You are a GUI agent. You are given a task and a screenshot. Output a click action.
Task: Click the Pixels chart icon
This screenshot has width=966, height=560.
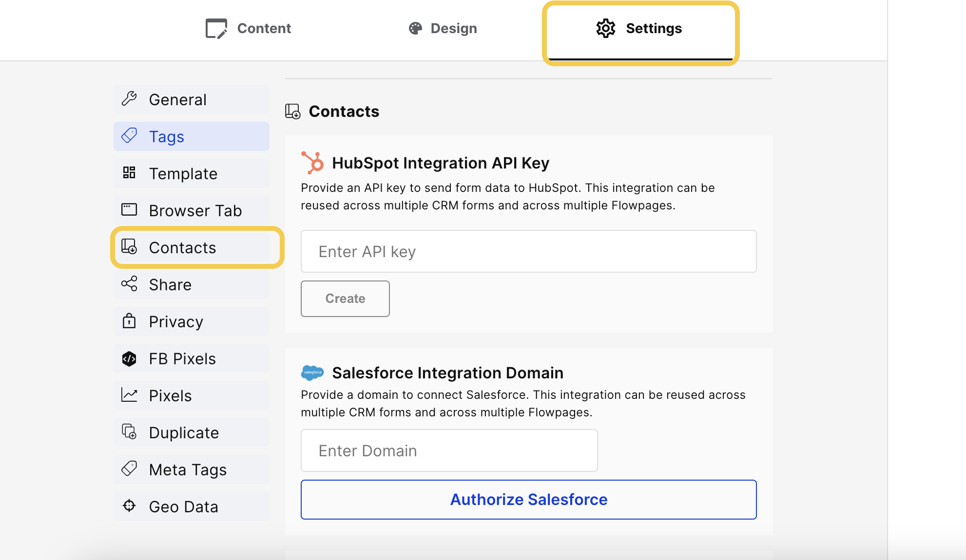(x=129, y=394)
